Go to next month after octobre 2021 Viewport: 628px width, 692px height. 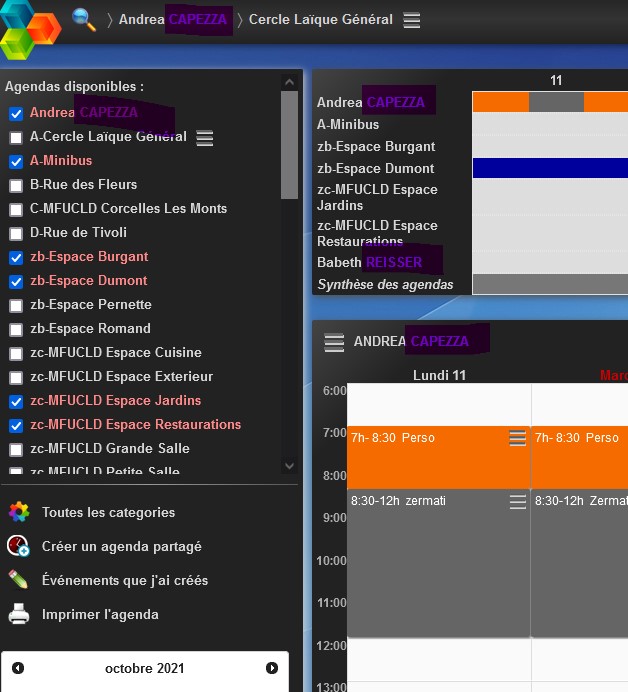[272, 668]
